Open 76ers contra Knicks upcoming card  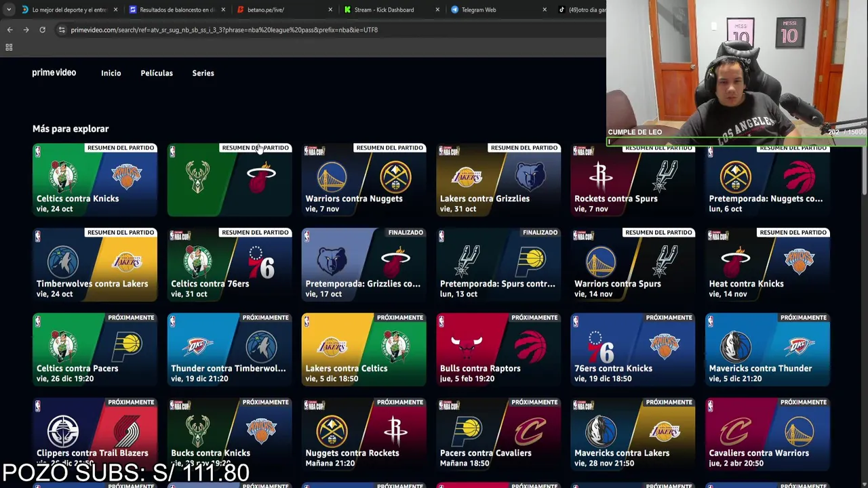(633, 349)
